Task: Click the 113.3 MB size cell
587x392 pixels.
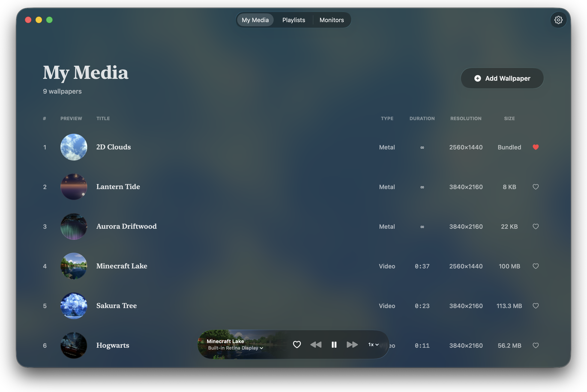Action: click(509, 306)
